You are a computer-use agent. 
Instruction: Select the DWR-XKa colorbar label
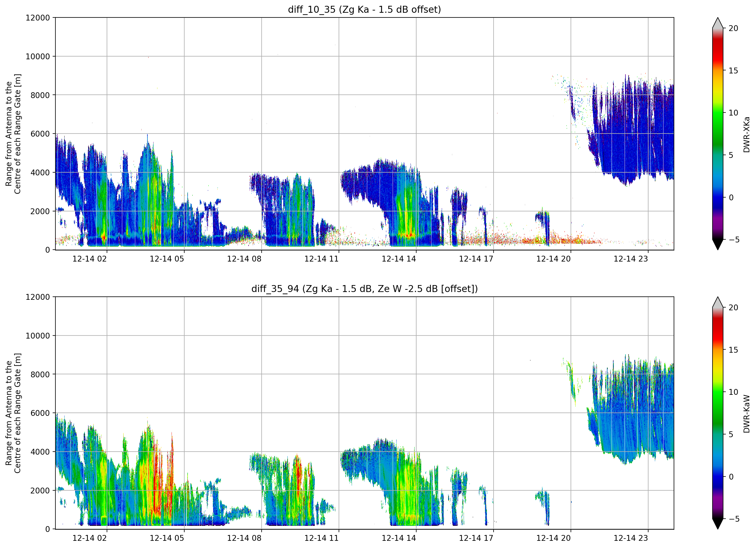point(746,134)
